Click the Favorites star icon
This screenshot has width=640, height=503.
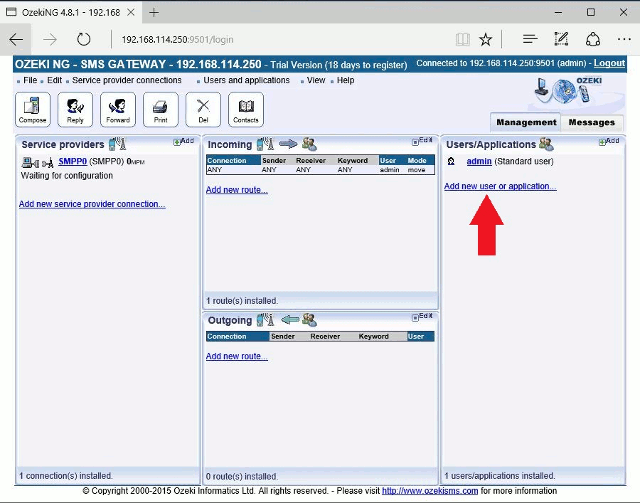tap(486, 40)
